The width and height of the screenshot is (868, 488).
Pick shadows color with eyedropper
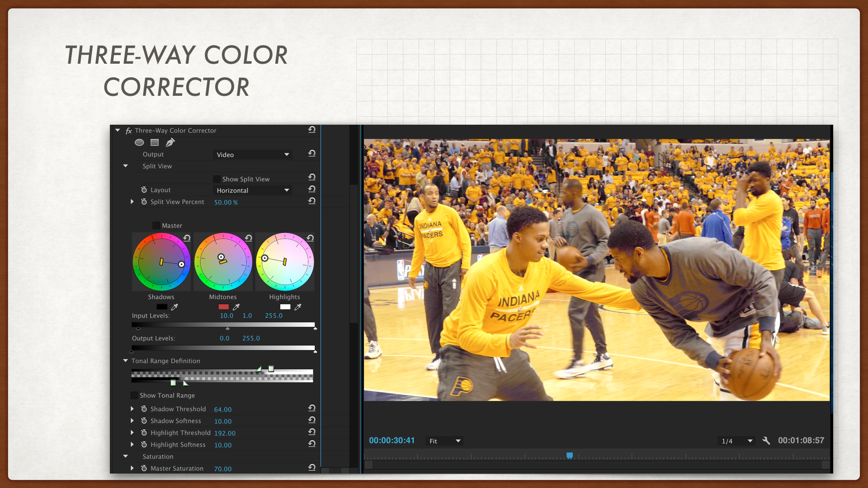click(175, 307)
